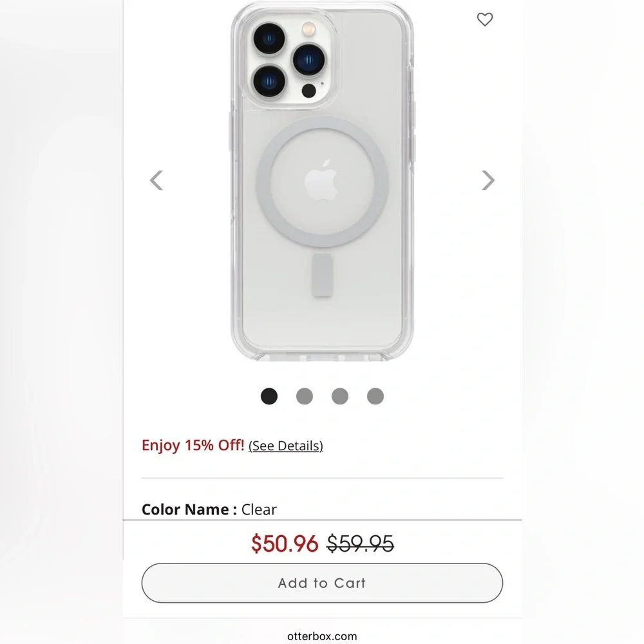Select the third carousel dot
The width and height of the screenshot is (644, 644).
340,396
